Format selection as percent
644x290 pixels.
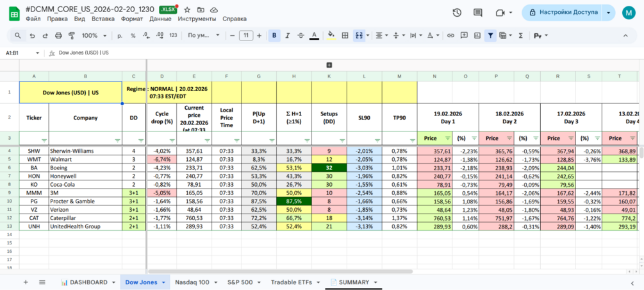pyautogui.click(x=133, y=36)
